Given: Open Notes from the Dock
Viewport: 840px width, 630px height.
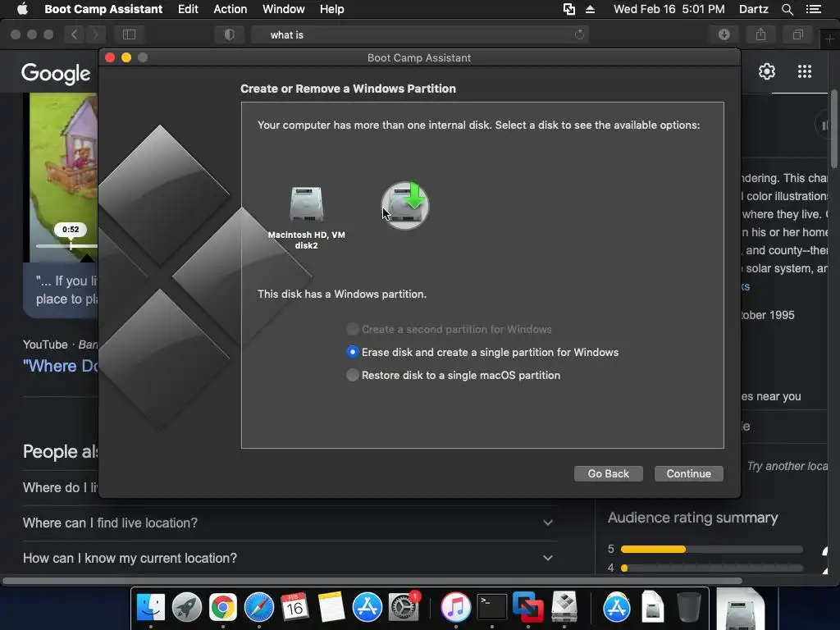Looking at the screenshot, I should [x=331, y=607].
